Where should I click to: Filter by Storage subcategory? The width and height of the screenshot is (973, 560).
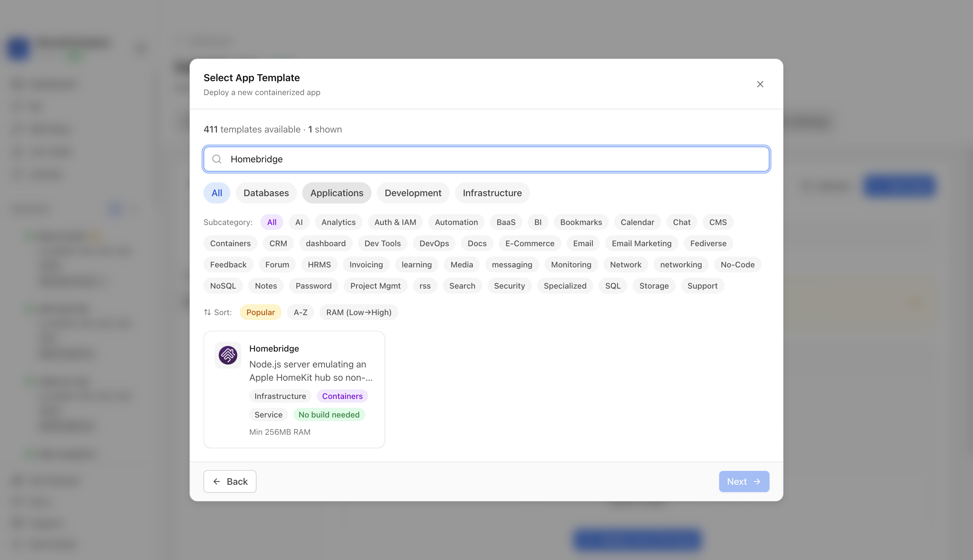[x=654, y=285]
